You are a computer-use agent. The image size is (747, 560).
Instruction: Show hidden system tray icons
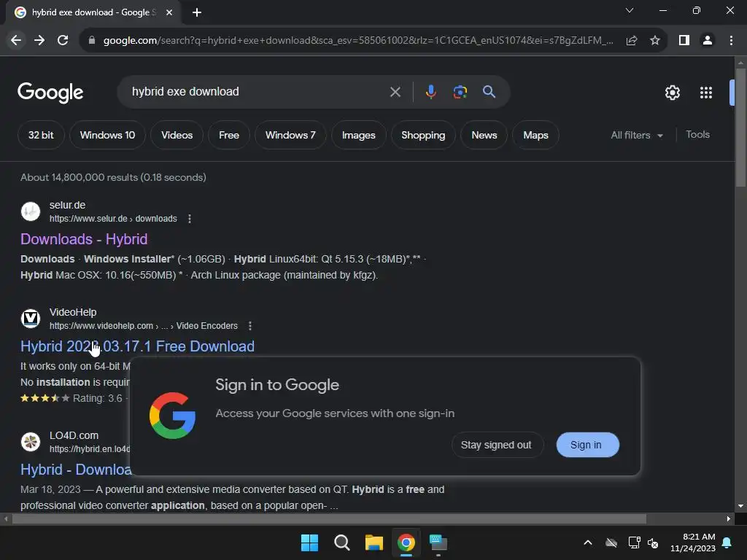588,542
